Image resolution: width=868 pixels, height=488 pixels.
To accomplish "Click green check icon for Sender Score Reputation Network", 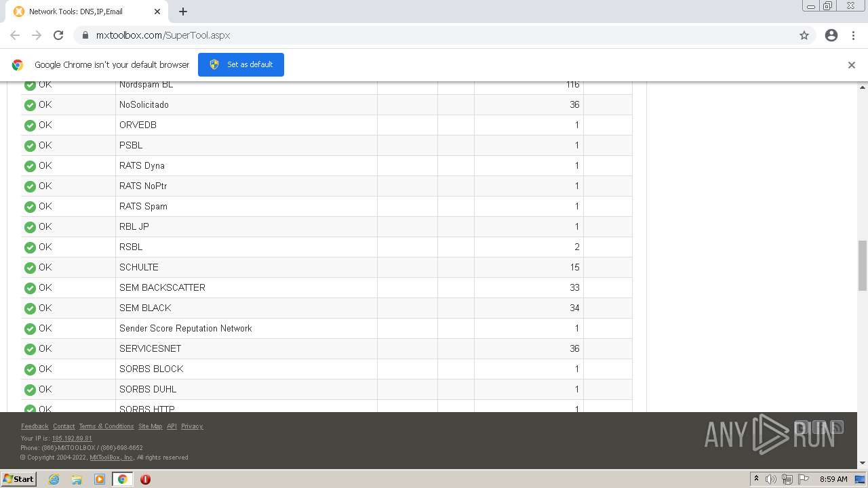I will click(30, 329).
